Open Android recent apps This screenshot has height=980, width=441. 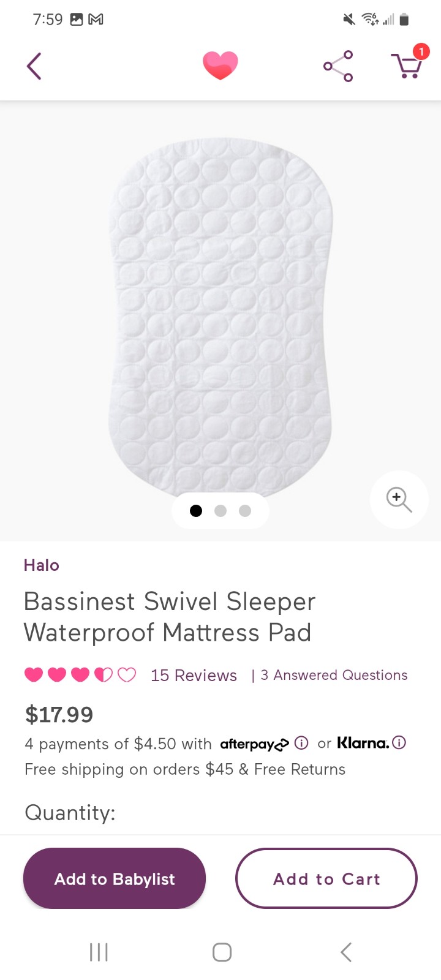[x=99, y=952]
